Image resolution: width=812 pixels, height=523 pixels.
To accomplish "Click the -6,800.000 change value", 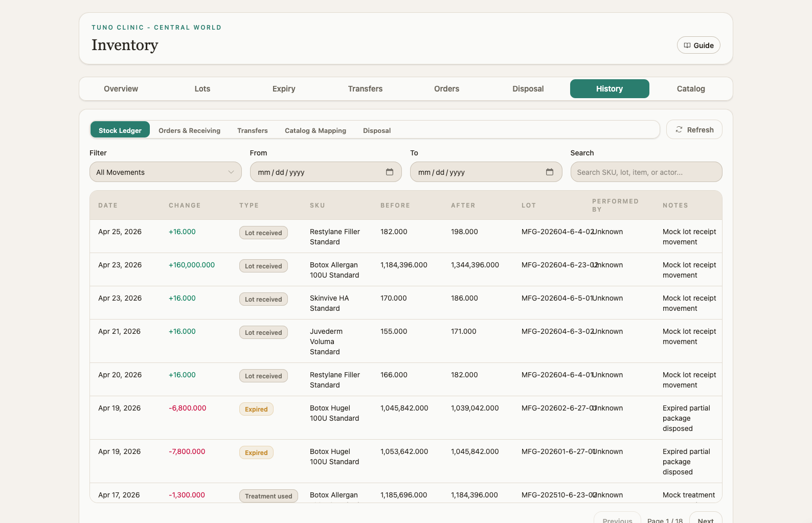I will click(x=188, y=408).
